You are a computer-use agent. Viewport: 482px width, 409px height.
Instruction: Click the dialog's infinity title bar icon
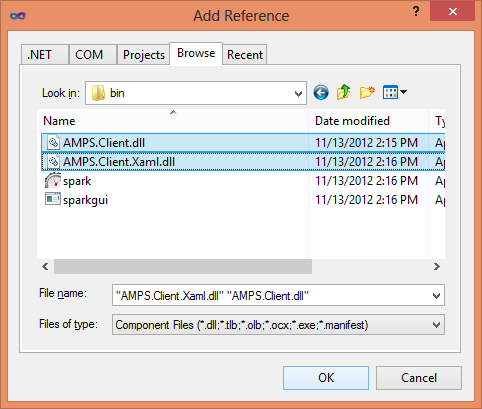point(18,16)
